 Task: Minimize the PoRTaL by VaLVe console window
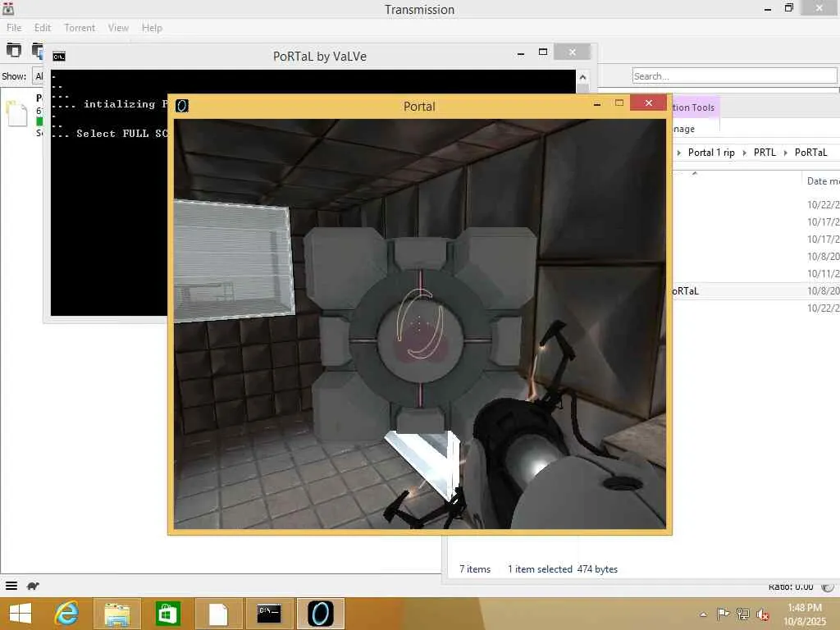tap(521, 53)
